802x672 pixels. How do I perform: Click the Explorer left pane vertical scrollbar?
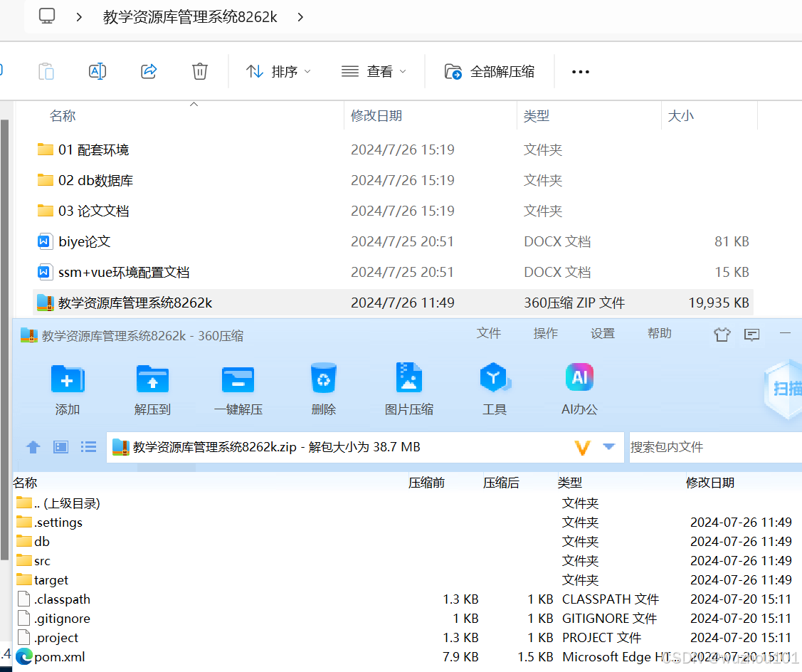click(x=4, y=340)
